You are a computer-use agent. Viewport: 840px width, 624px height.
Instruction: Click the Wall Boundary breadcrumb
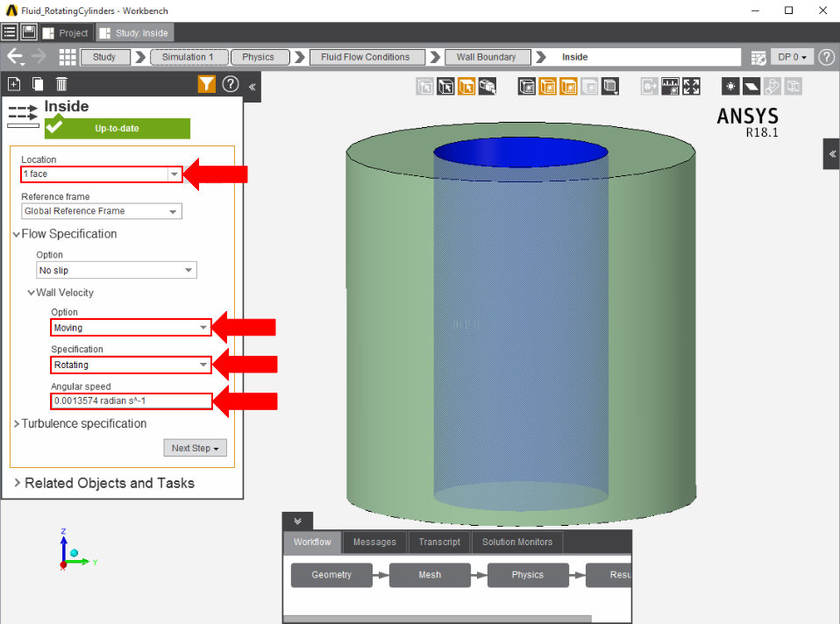[x=487, y=57]
